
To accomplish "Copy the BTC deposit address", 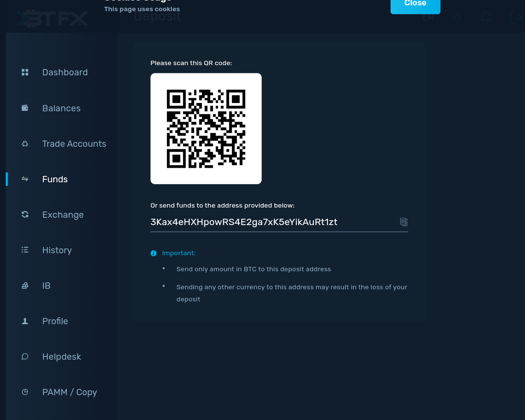I will tap(403, 222).
